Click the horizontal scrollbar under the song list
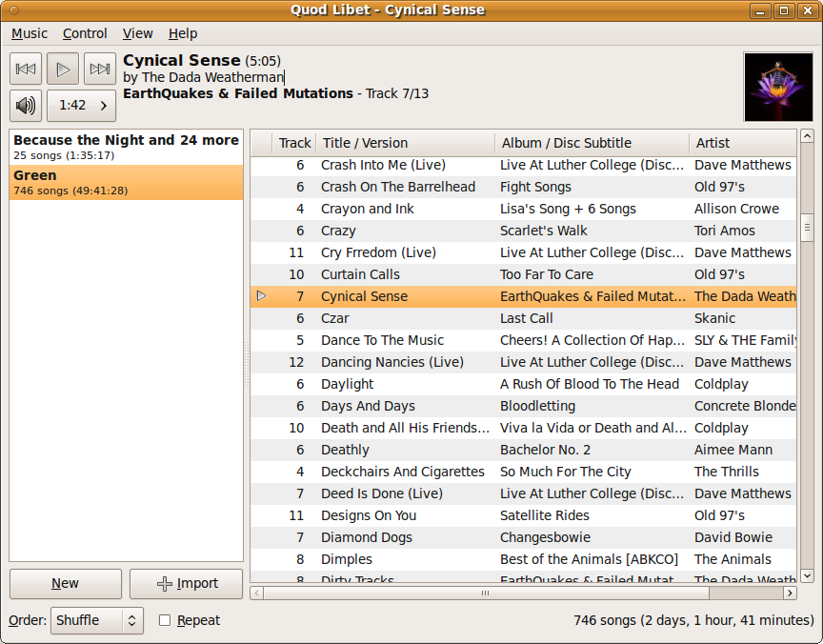The height and width of the screenshot is (644, 823). pos(485,593)
